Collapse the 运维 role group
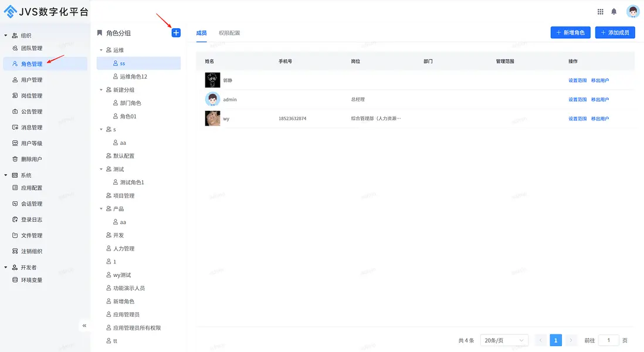 click(101, 50)
